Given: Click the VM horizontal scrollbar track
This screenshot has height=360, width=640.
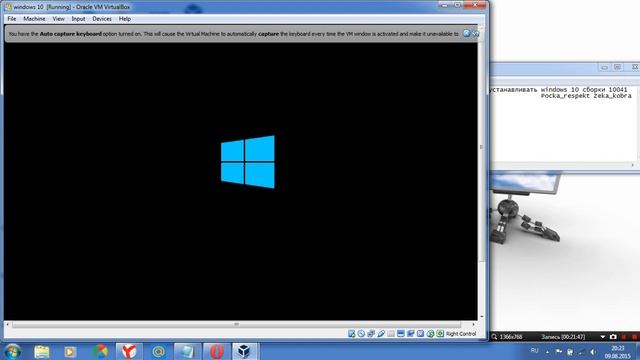Looking at the screenshot, I should click(x=240, y=324).
